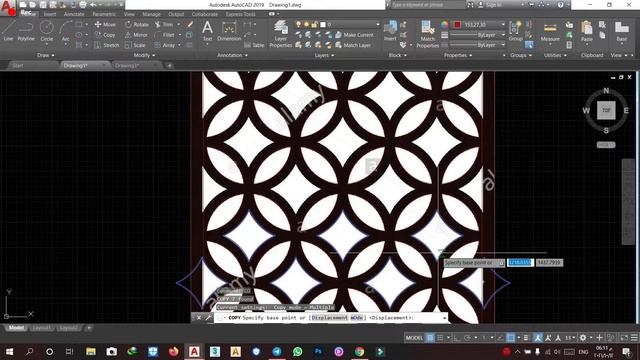Click the Rotate tool
The width and height of the screenshot is (640, 360).
click(137, 24)
